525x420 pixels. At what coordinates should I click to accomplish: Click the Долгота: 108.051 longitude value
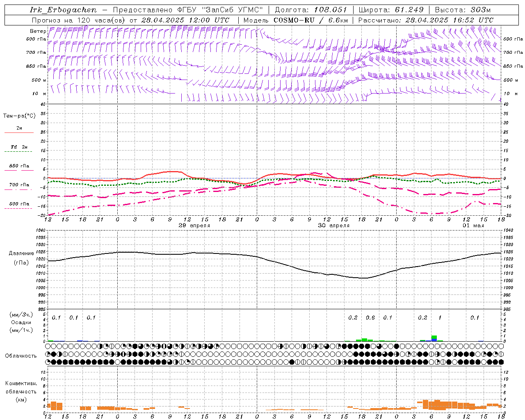tap(311, 10)
